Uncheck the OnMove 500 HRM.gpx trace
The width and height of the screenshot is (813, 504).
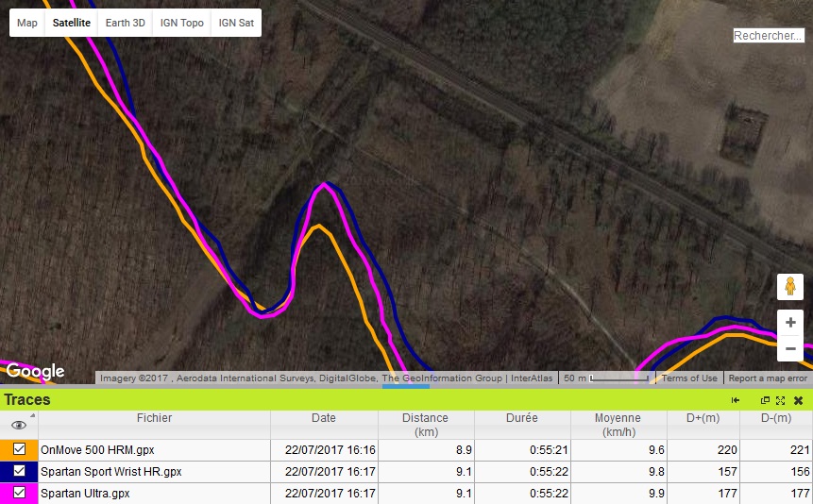pos(19,450)
